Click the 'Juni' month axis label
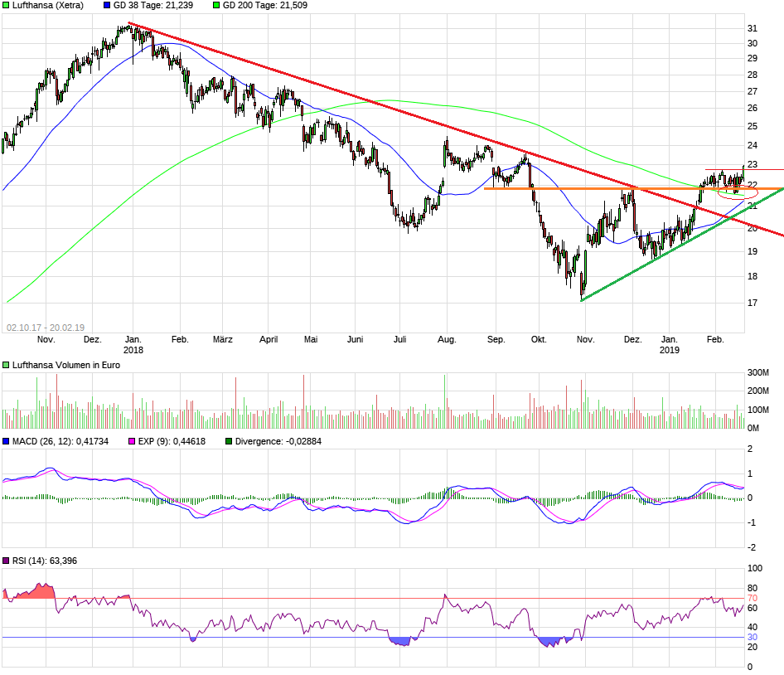784x675 pixels. click(355, 340)
